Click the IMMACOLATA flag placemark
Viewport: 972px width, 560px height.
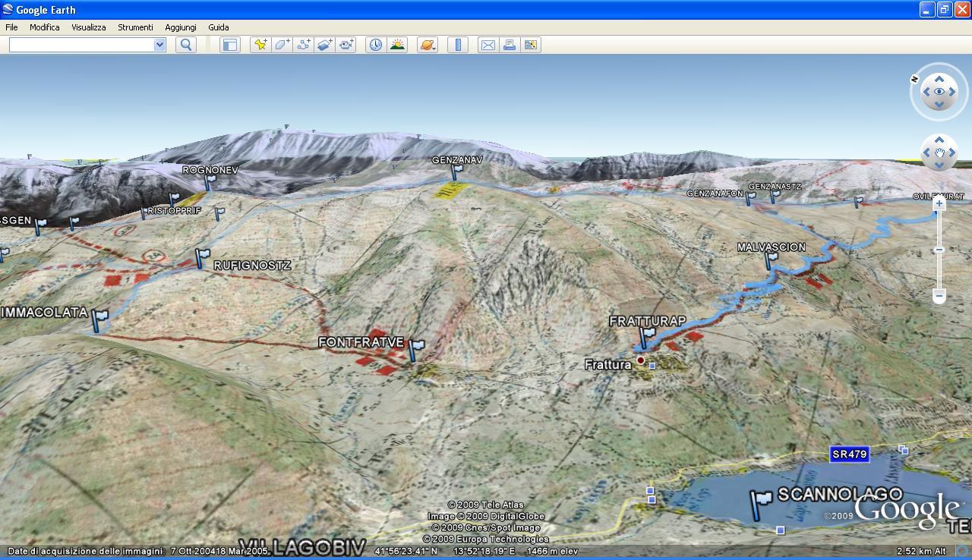click(99, 319)
